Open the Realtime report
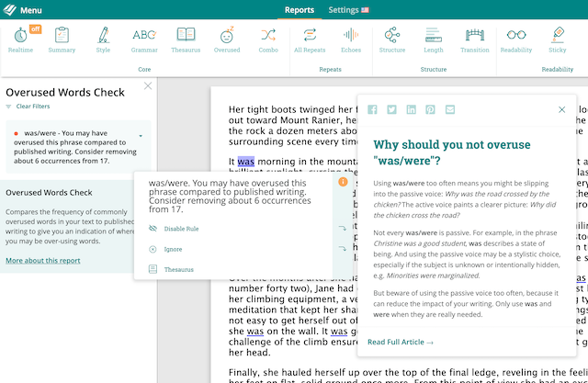The image size is (588, 383). tap(20, 39)
